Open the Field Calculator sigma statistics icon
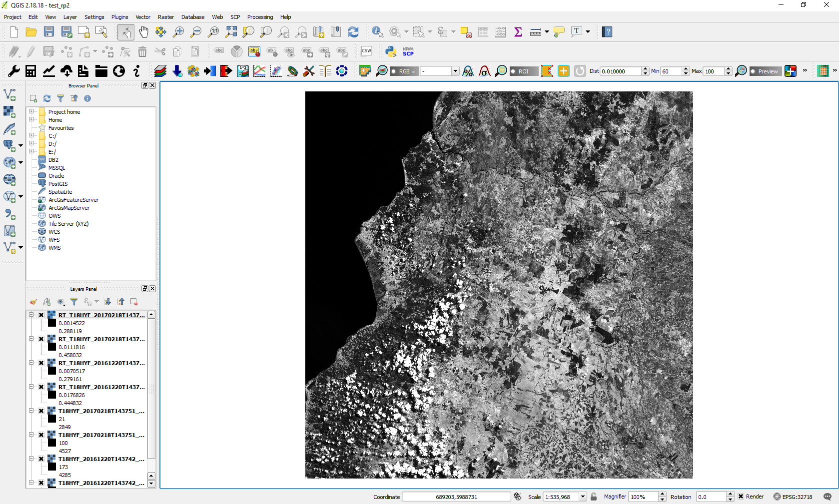Image resolution: width=839 pixels, height=504 pixels. [518, 32]
